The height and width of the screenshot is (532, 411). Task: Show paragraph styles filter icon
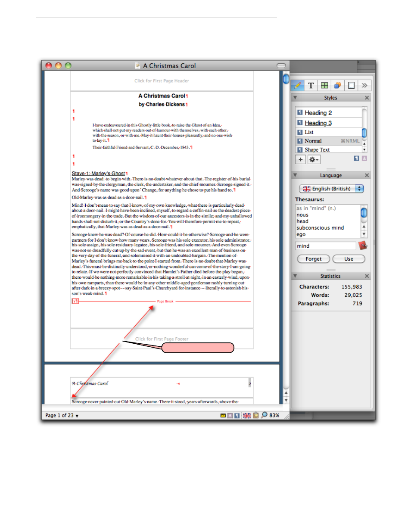pos(356,159)
